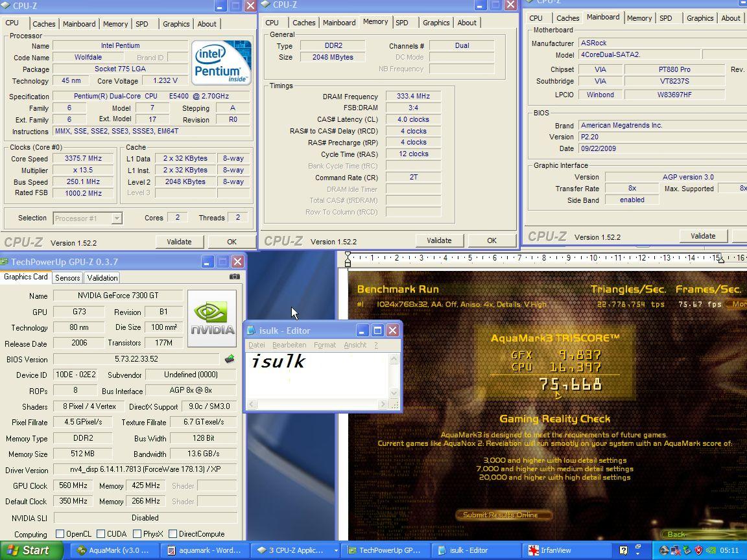Click Editor vertical scrollbar up arrow
This screenshot has width=747, height=560.
pyautogui.click(x=394, y=359)
